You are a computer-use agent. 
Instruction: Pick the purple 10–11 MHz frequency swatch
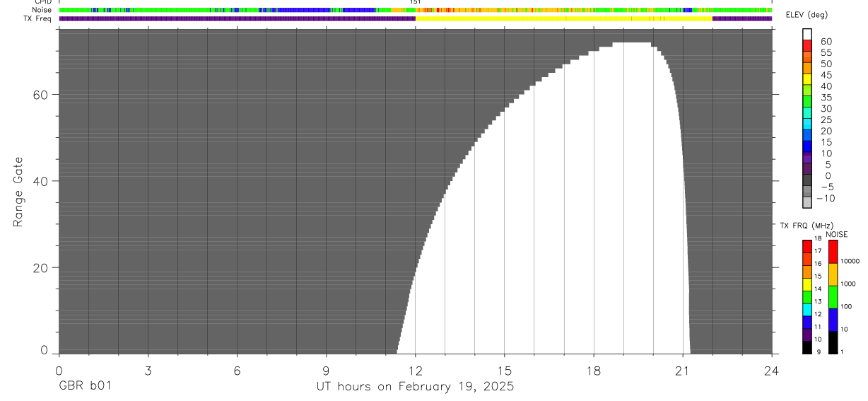click(807, 335)
